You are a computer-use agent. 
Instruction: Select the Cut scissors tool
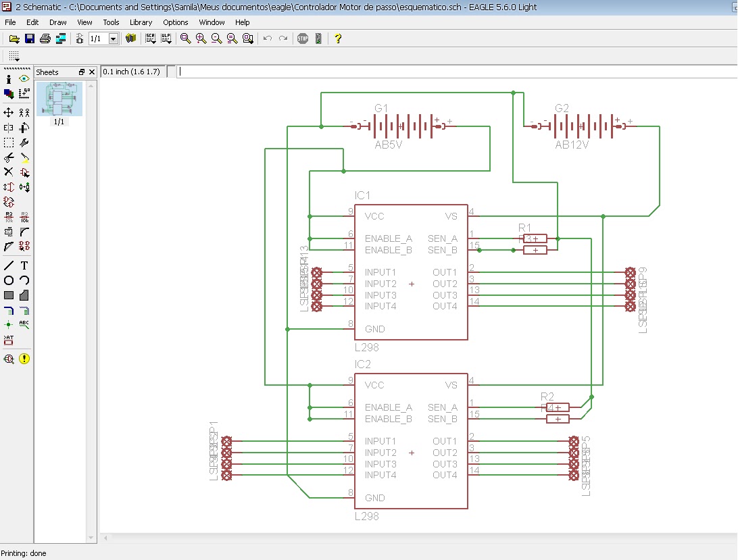(x=9, y=157)
